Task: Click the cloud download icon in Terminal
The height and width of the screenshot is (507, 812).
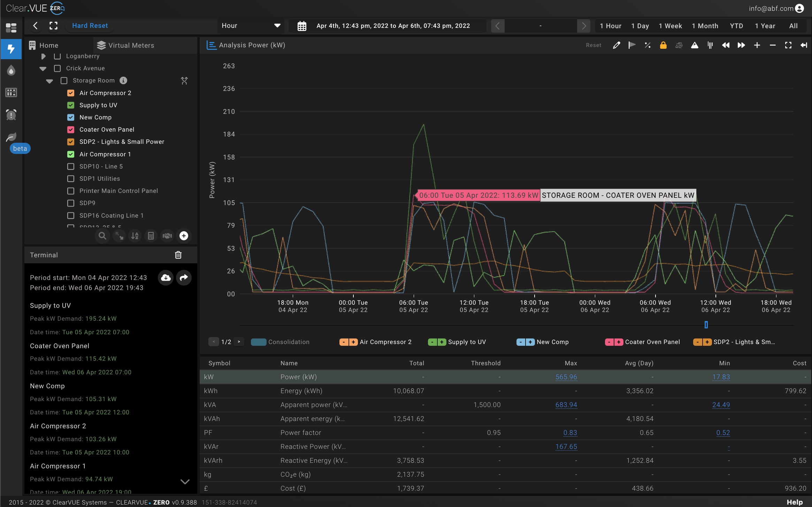Action: [x=166, y=278]
